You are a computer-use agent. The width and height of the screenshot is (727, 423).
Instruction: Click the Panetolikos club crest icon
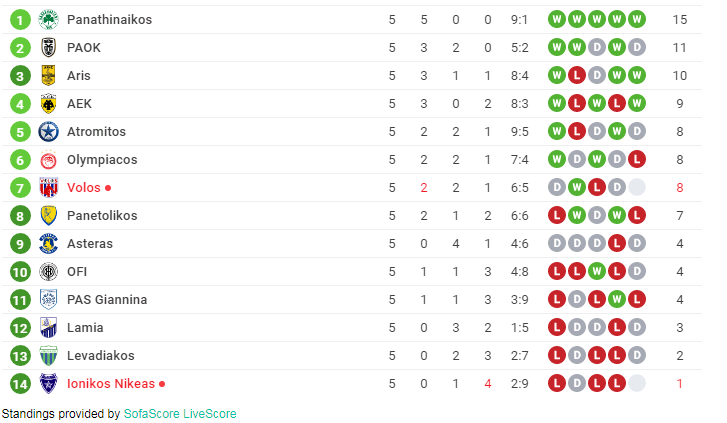(48, 215)
